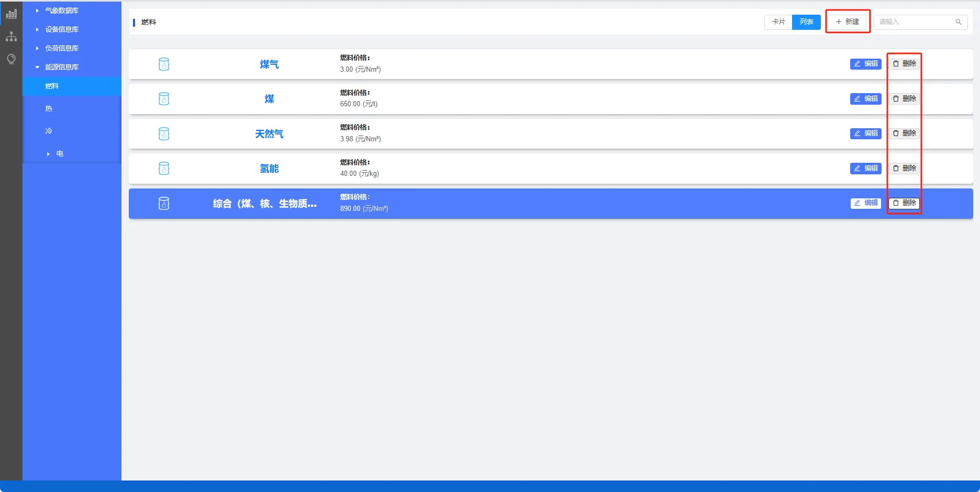Delete the 综合 fuel entry

click(x=904, y=203)
